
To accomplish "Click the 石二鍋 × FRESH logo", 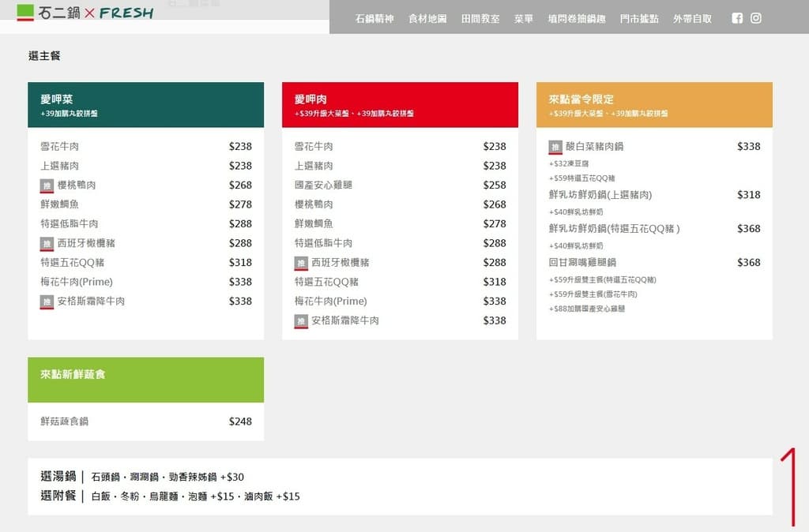I will 85,13.
